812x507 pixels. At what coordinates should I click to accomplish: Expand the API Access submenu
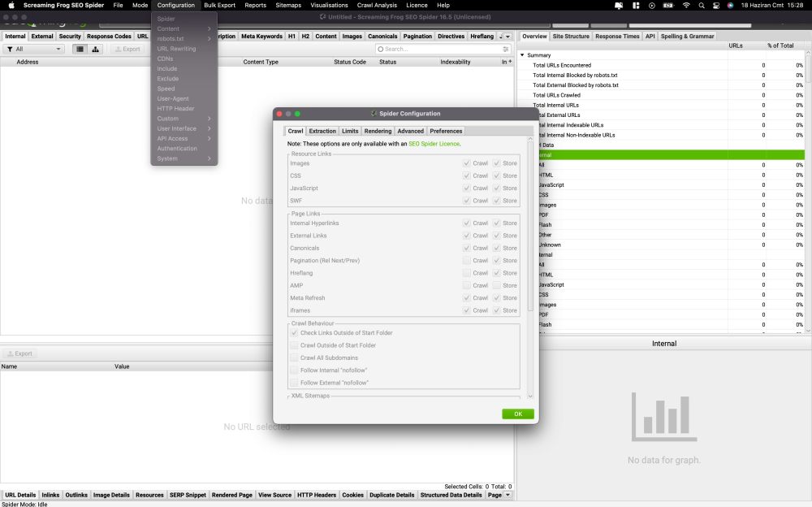click(184, 138)
